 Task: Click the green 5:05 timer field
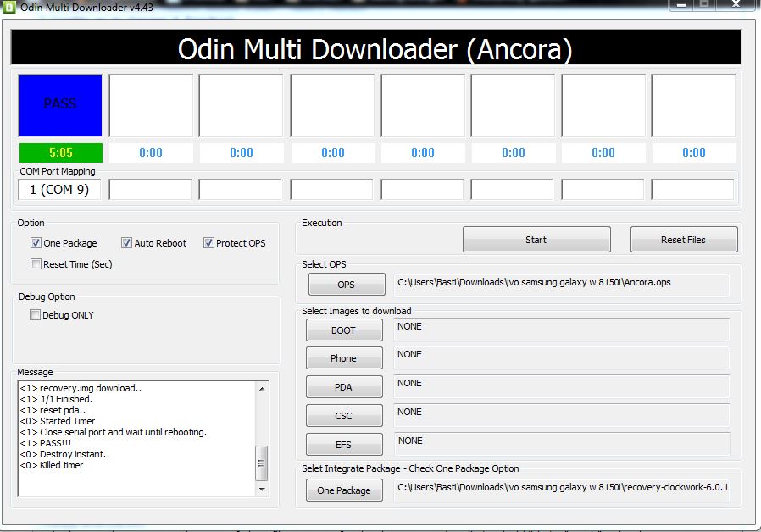tap(61, 152)
